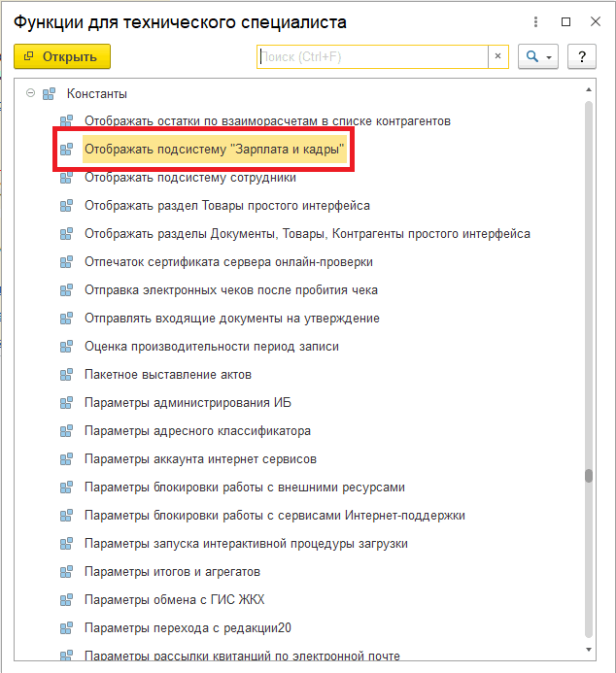
Task: Select Отправлять входящие документы на утверждение
Action: click(x=232, y=318)
